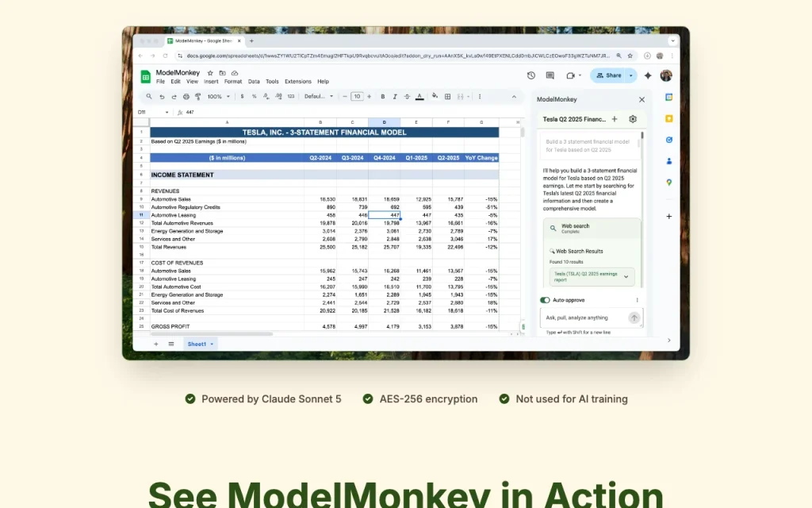The width and height of the screenshot is (812, 508).
Task: Open the Default font dropdown
Action: [319, 96]
